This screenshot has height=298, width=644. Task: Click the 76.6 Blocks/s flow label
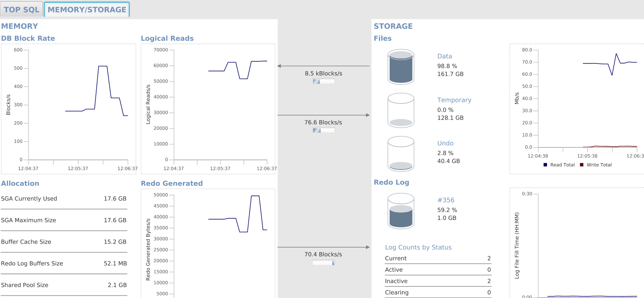(323, 122)
